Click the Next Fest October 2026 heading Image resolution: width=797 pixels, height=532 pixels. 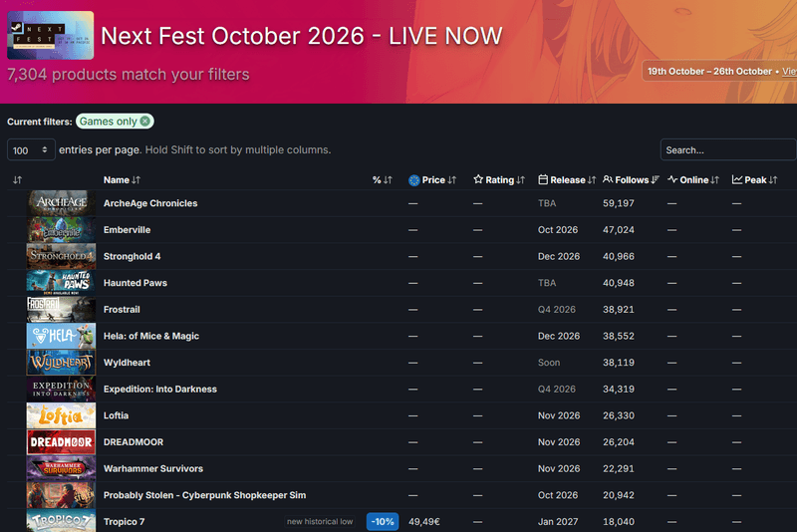302,36
